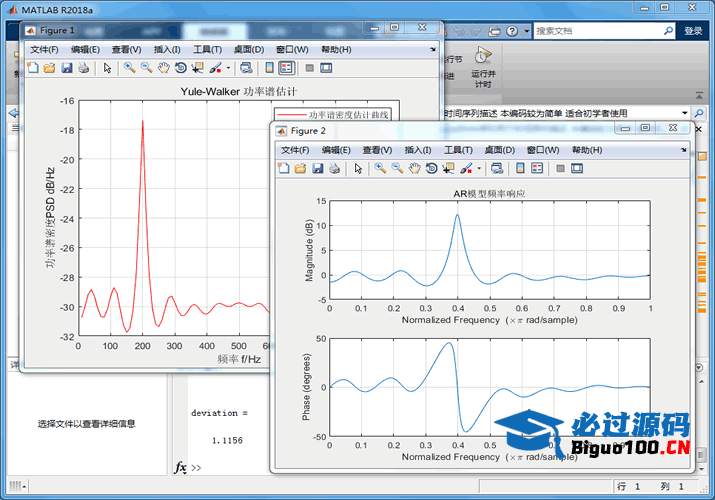
Task: Select Rotate 3D tool in Figure 2
Action: coord(431,168)
